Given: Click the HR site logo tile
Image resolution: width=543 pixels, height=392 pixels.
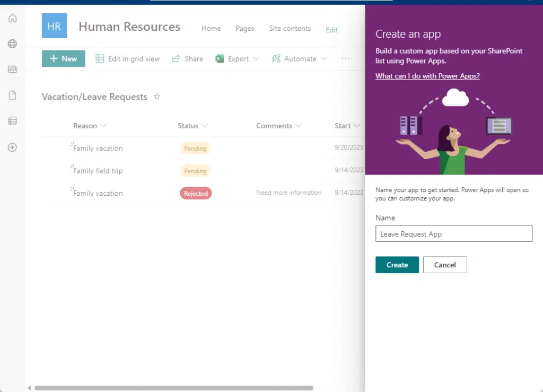Looking at the screenshot, I should 55,26.
